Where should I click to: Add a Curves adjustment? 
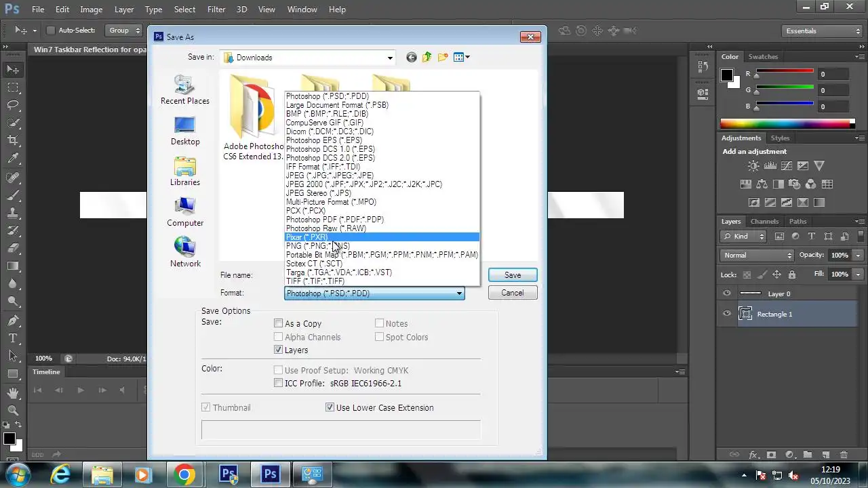pos(786,166)
